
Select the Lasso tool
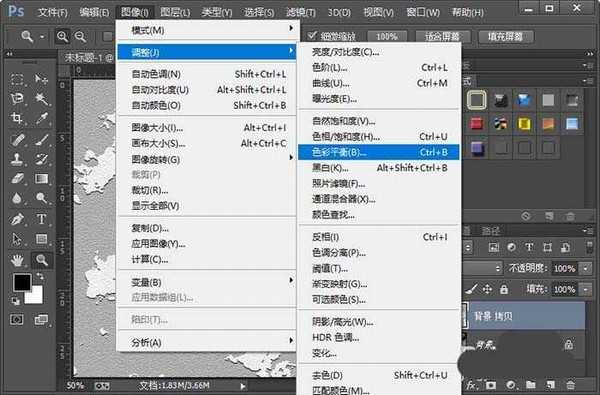pos(17,99)
